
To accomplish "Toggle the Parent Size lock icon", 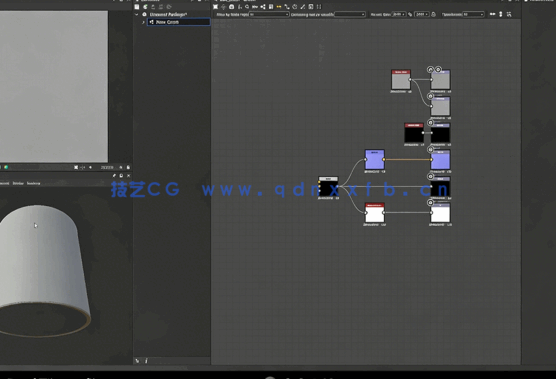I will 433,15.
